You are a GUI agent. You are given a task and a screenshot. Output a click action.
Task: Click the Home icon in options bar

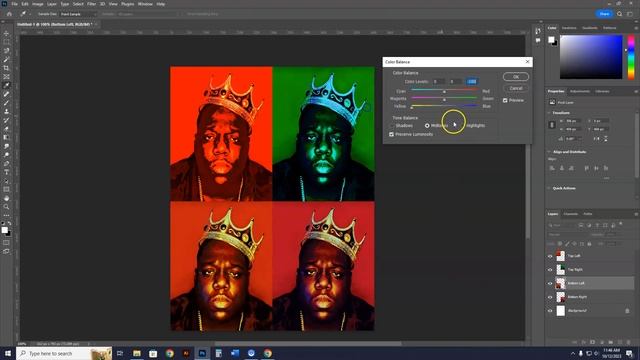9,14
